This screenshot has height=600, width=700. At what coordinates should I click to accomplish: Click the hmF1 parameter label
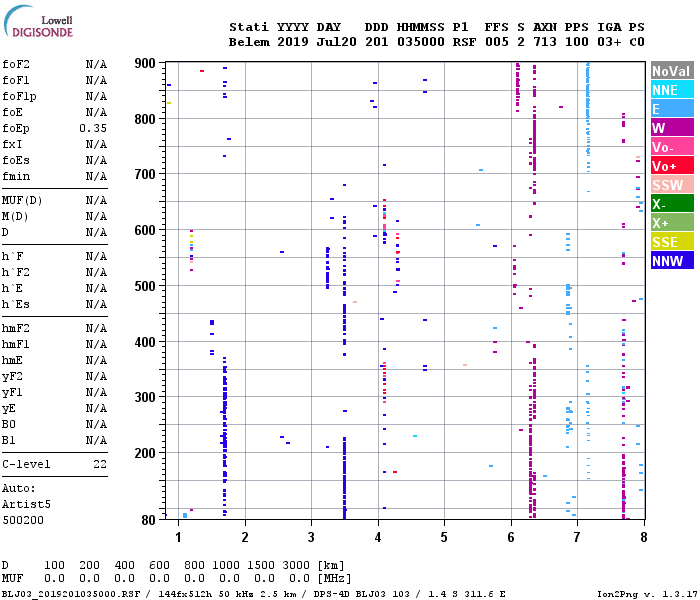pos(16,345)
